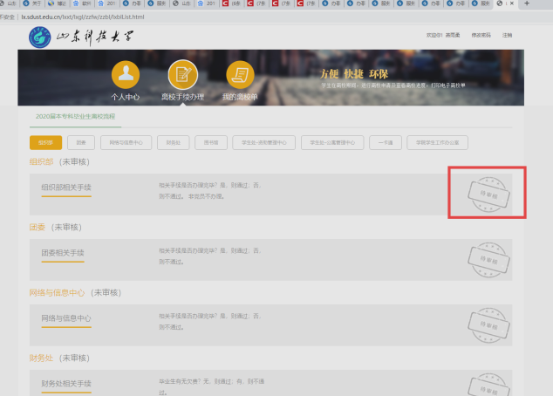Switch to the 图书馆 tab
The width and height of the screenshot is (553, 396).
[x=211, y=142]
